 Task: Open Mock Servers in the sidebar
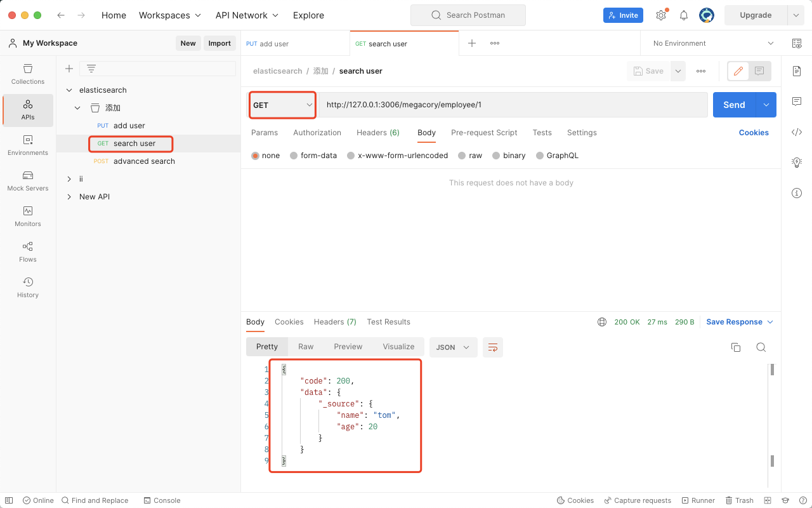(x=27, y=183)
